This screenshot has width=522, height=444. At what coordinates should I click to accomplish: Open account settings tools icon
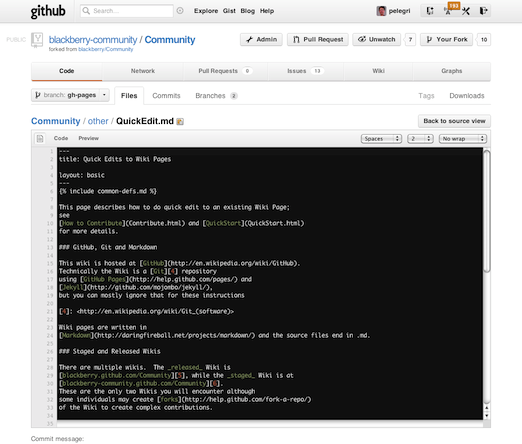tap(466, 11)
